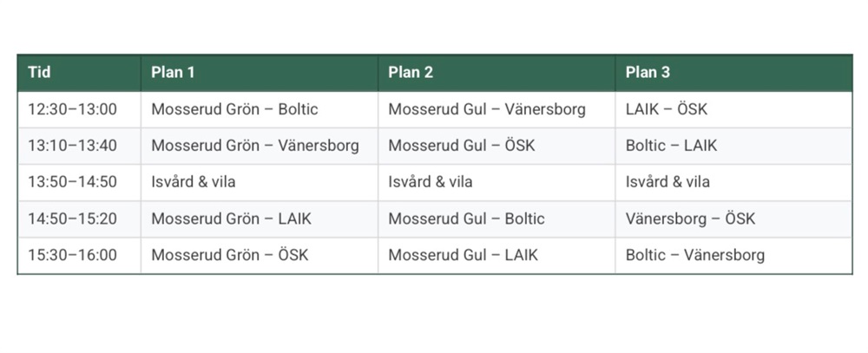Click the 12:30–13:00 time cell
The image size is (868, 353).
pyautogui.click(x=72, y=110)
